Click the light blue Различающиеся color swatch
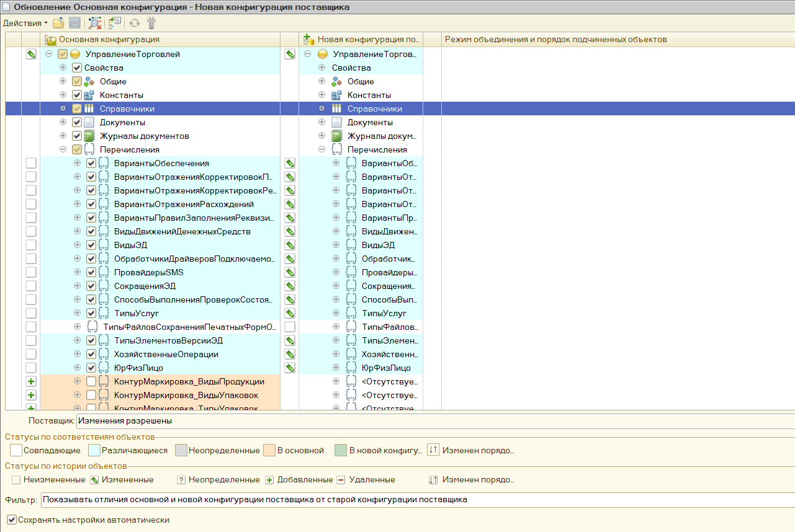795x532 pixels. pyautogui.click(x=94, y=450)
